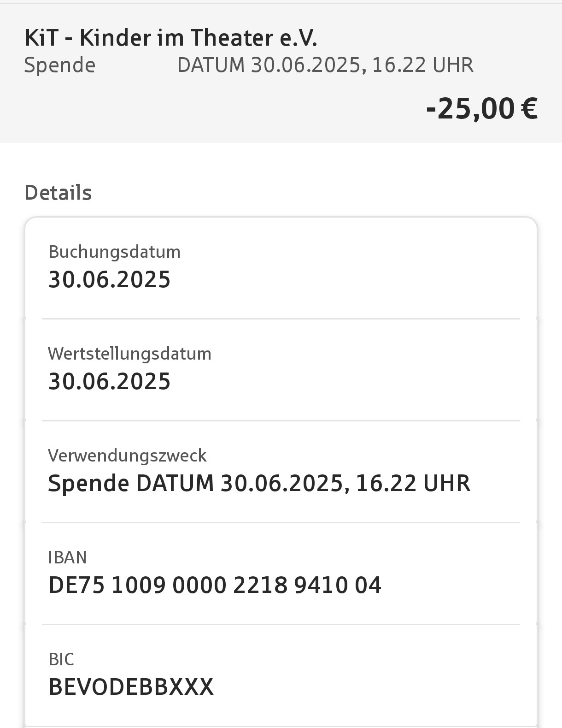Tap the Verwendungszweck field label
Image resolution: width=562 pixels, height=728 pixels.
[127, 456]
